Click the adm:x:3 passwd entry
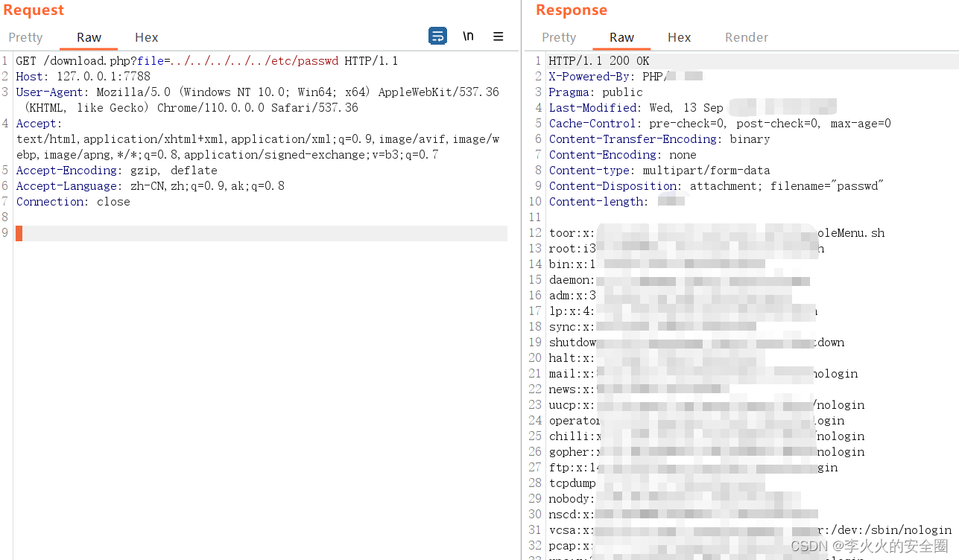 (x=671, y=296)
